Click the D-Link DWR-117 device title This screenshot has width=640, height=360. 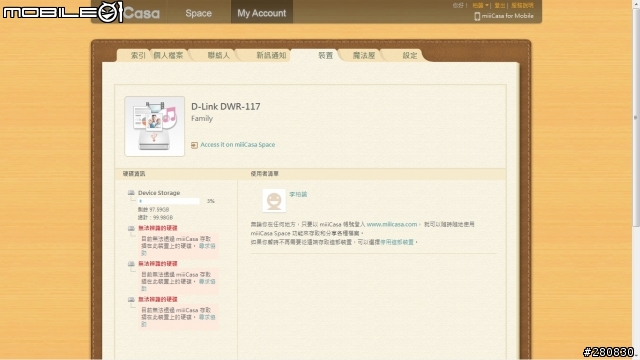coord(226,107)
